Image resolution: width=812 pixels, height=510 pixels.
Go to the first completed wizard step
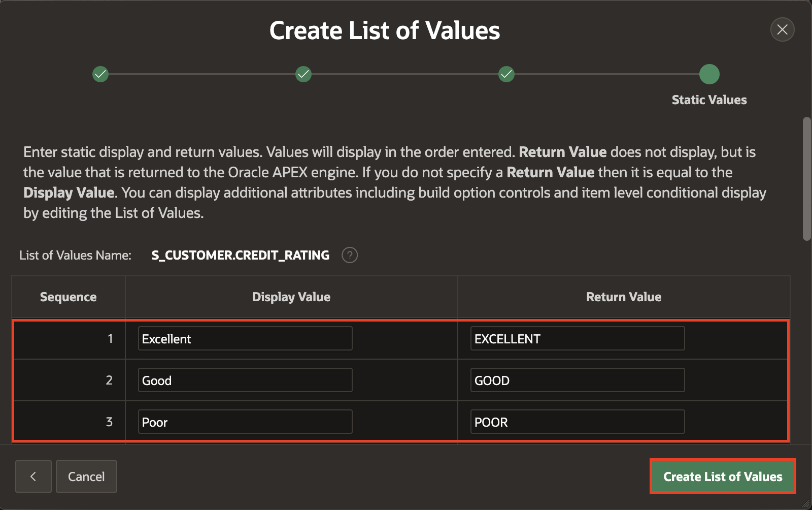(x=100, y=74)
